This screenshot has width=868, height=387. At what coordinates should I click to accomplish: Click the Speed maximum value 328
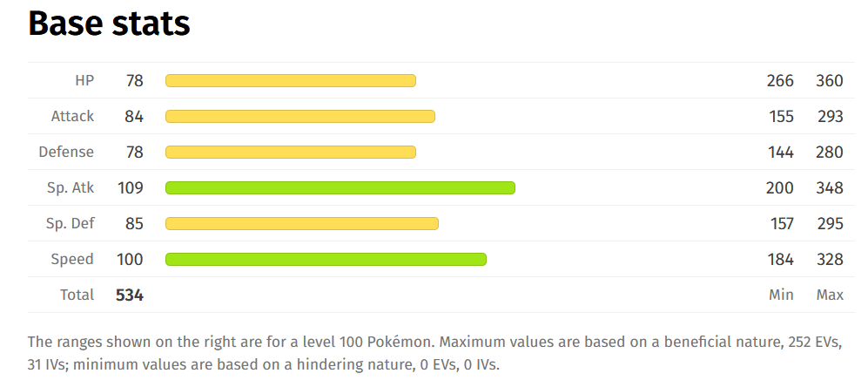click(830, 260)
